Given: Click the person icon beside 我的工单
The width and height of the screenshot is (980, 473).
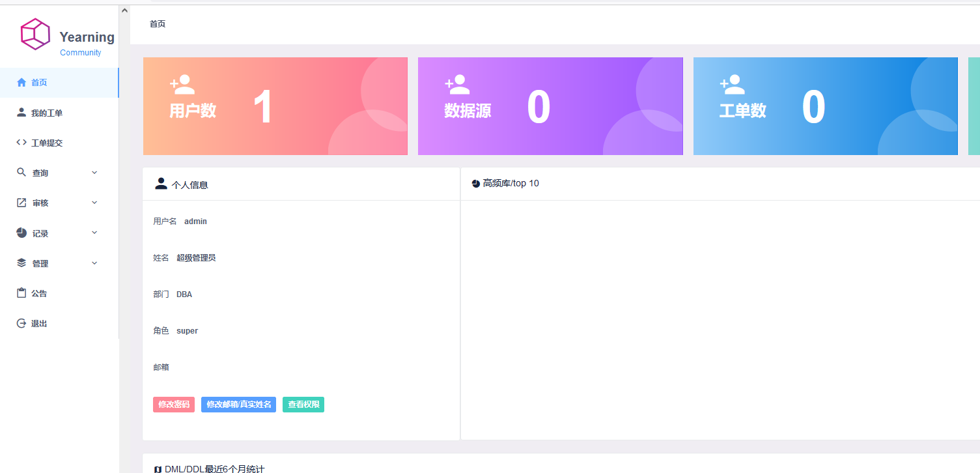Looking at the screenshot, I should (x=21, y=113).
